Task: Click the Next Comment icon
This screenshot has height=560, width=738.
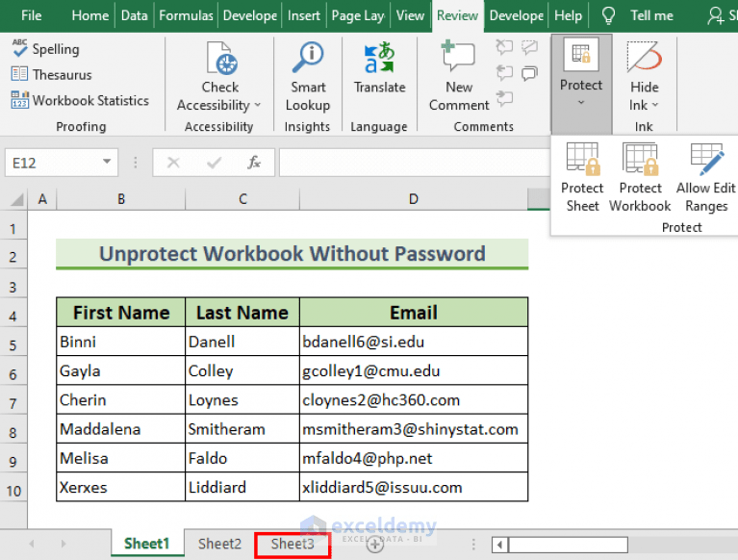Action: coord(504,98)
